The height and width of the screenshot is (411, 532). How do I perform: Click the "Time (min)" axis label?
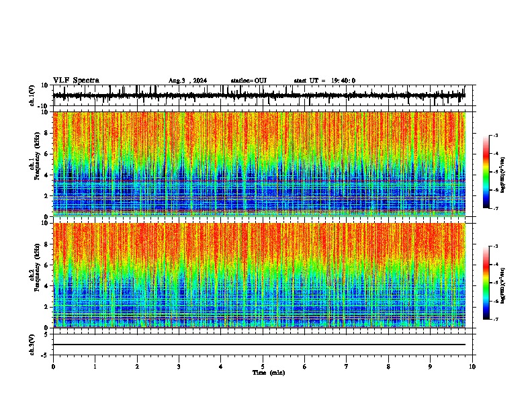(x=269, y=373)
